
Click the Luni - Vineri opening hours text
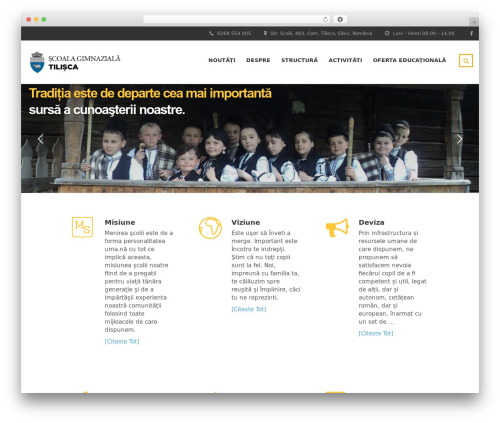[x=424, y=33]
